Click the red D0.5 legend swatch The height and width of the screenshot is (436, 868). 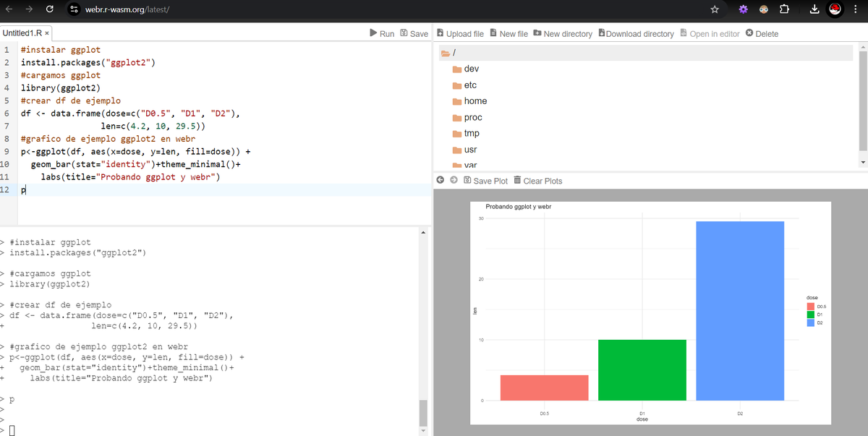[x=810, y=307]
